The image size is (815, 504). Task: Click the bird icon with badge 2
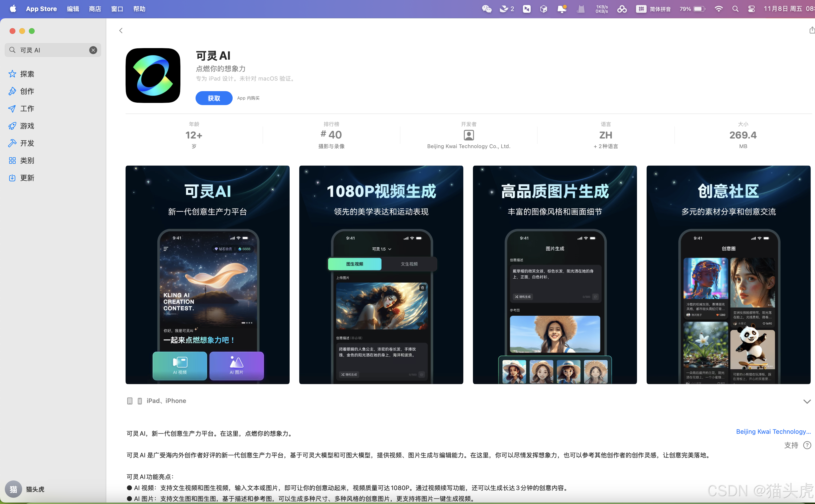(507, 9)
